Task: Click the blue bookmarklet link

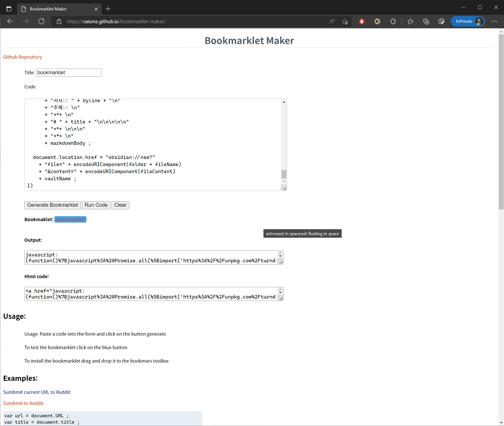Action: coord(70,219)
